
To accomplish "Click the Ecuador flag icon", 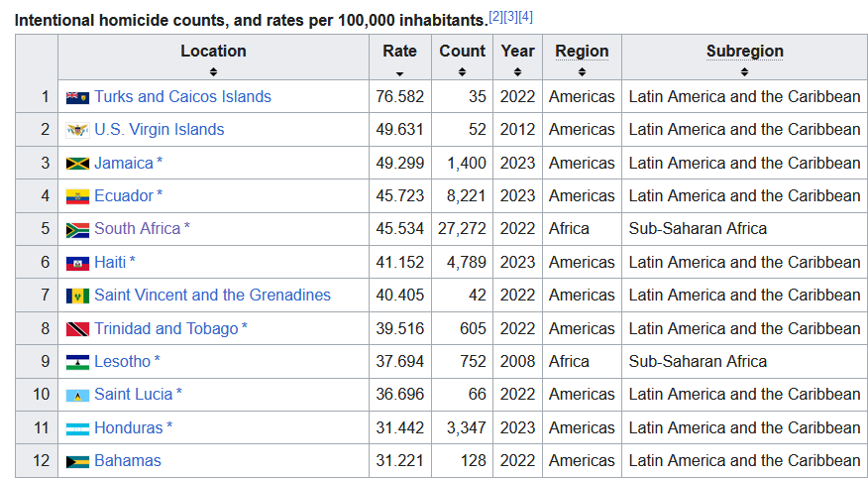I will pyautogui.click(x=77, y=197).
